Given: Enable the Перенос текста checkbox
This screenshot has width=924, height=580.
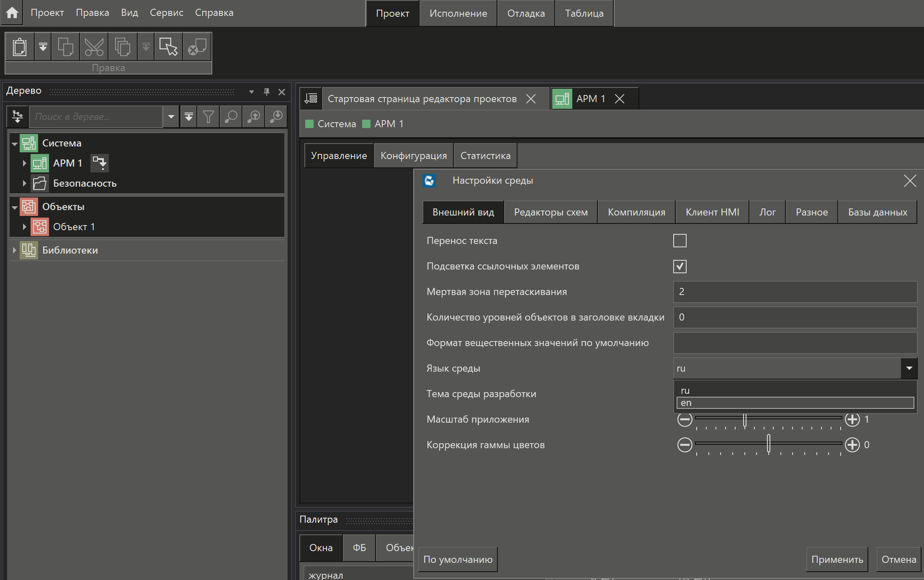Looking at the screenshot, I should click(679, 241).
